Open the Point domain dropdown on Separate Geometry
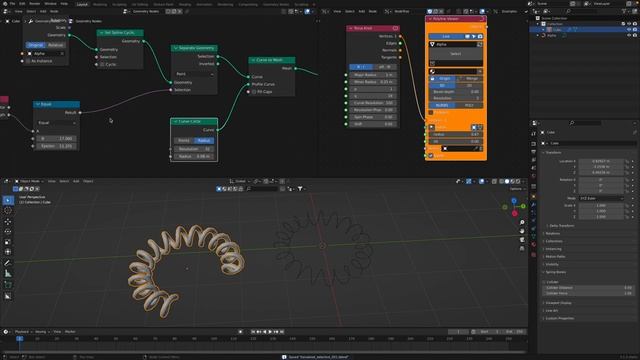This screenshot has width=640, height=360. point(194,74)
